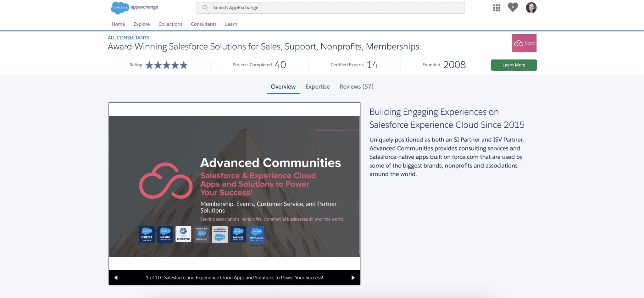Screen dimensions: 644x298
Task: Click the Learn More button
Action: click(514, 65)
